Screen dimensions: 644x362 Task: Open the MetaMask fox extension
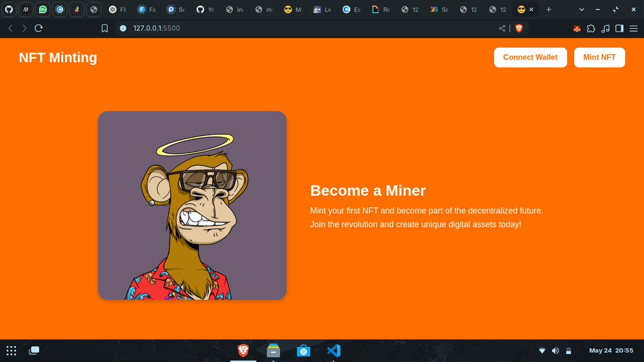577,28
